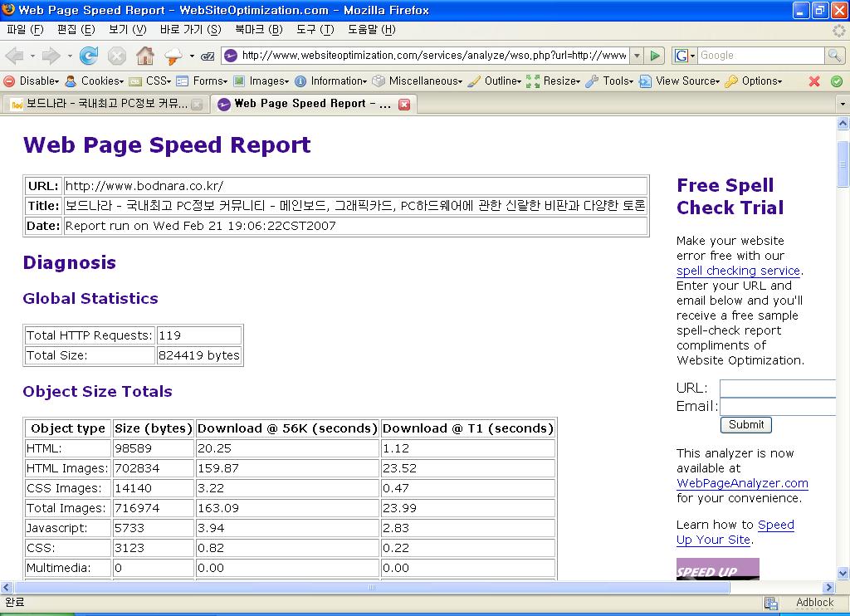This screenshot has width=850, height=616.
Task: Go to the Home page
Action: 144,56
